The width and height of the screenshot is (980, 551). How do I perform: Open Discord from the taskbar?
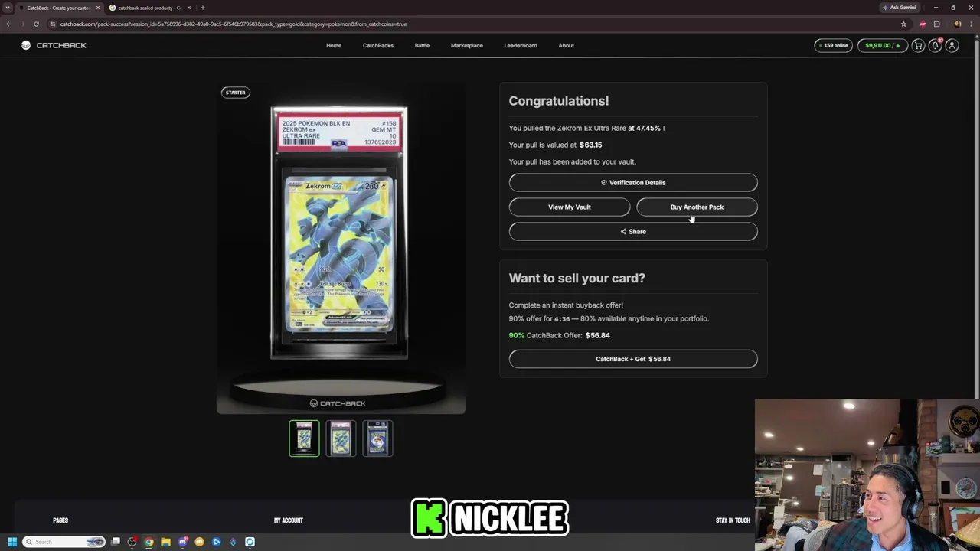click(x=183, y=542)
